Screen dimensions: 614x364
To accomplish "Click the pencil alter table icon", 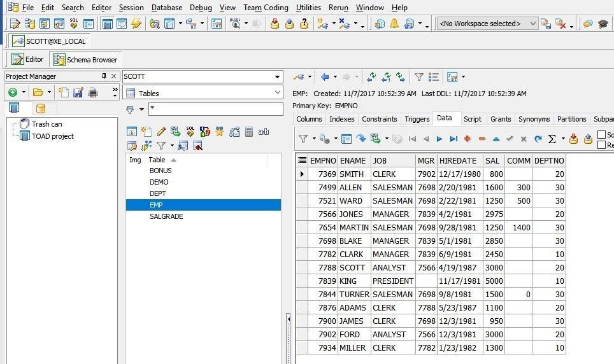I will point(161,132).
